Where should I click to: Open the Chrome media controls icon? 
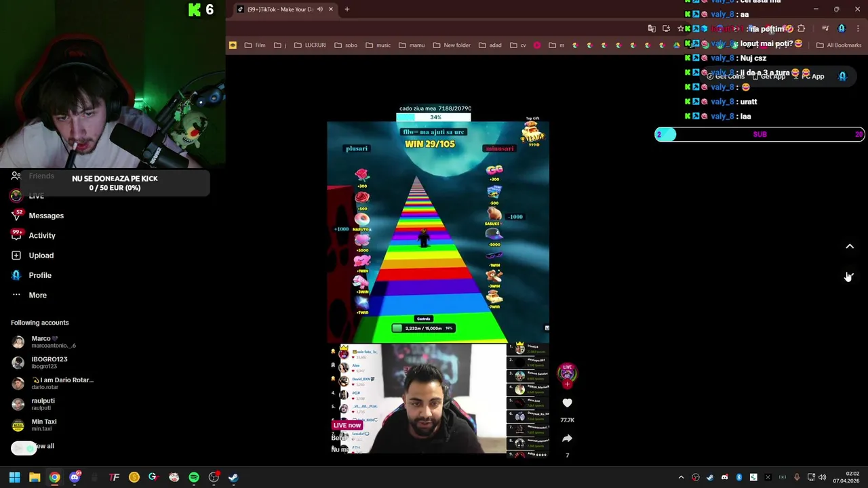tap(825, 28)
